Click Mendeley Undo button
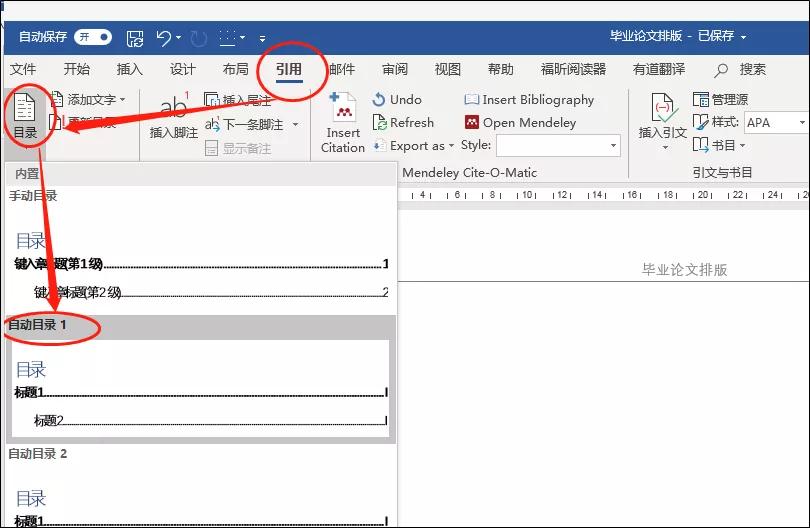810x528 pixels. [397, 99]
